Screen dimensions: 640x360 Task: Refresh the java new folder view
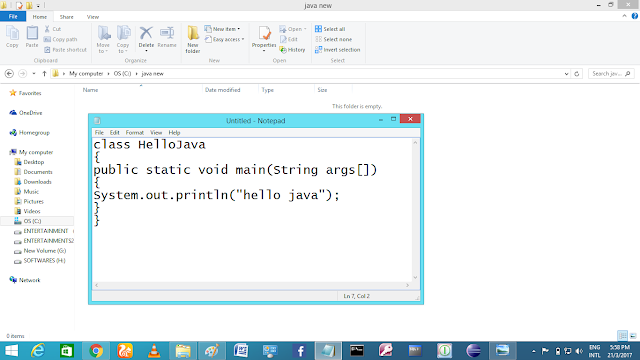577,74
